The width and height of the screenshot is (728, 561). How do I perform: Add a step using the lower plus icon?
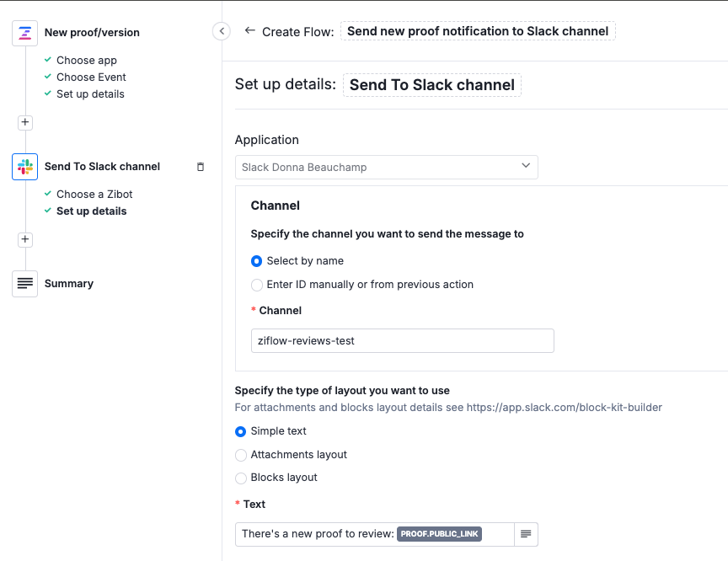pos(24,239)
